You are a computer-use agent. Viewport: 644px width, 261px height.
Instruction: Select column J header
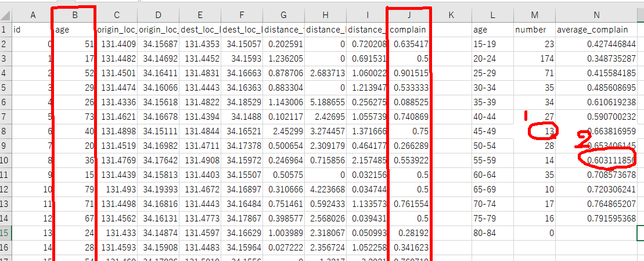coord(409,16)
